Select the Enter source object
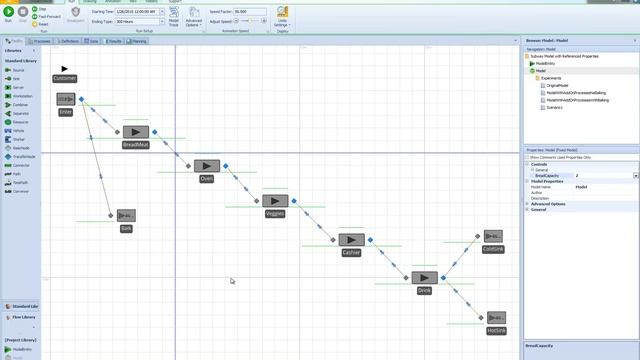Screen dimensions: 640x360 click(x=66, y=99)
